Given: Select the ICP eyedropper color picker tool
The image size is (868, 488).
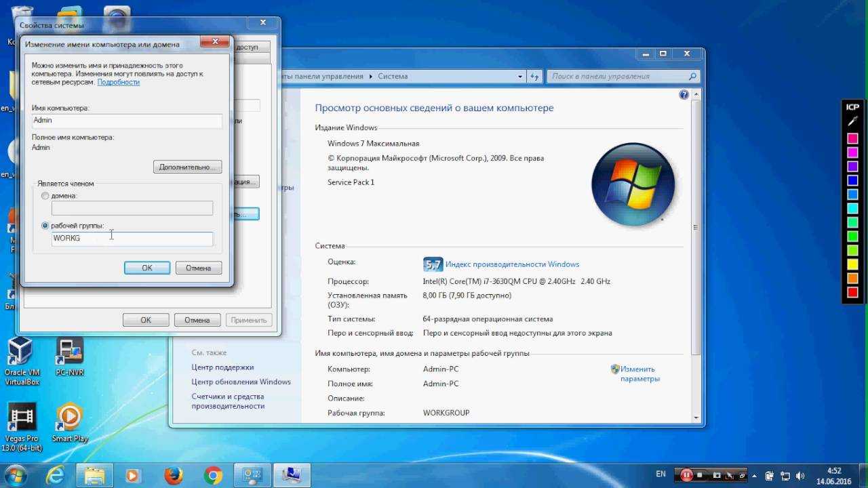Looking at the screenshot, I should tap(852, 121).
